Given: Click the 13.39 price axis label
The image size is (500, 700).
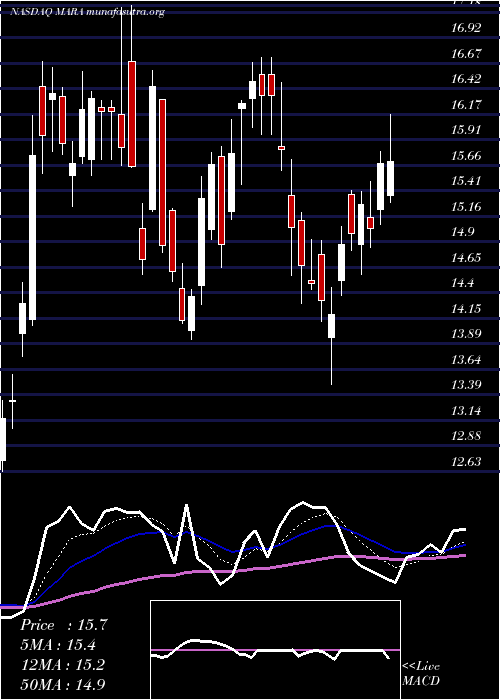Looking at the screenshot, I should (x=466, y=384).
